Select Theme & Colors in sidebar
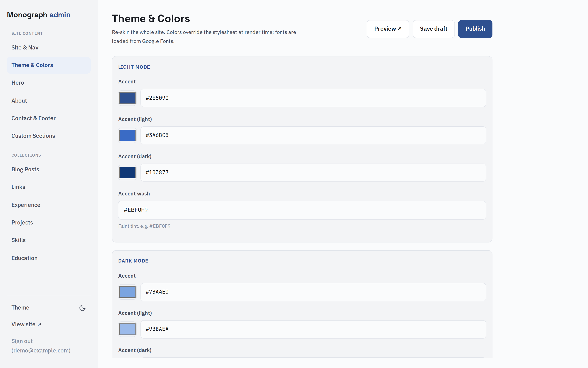 tap(49, 65)
